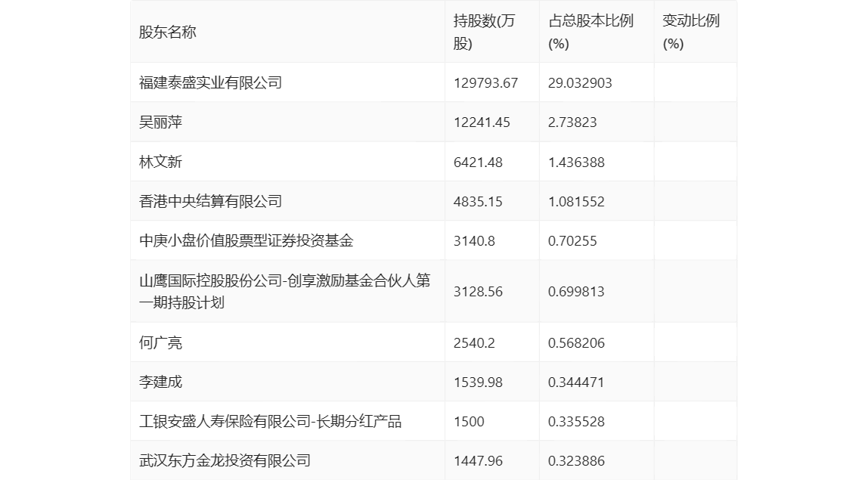Click shareholding value 1539.98
868x480 pixels.
pyautogui.click(x=478, y=382)
